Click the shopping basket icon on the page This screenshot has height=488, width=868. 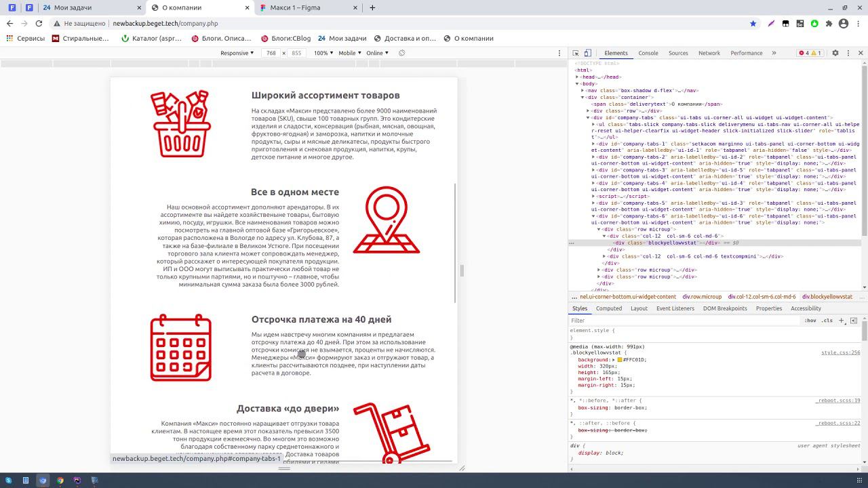[180, 124]
